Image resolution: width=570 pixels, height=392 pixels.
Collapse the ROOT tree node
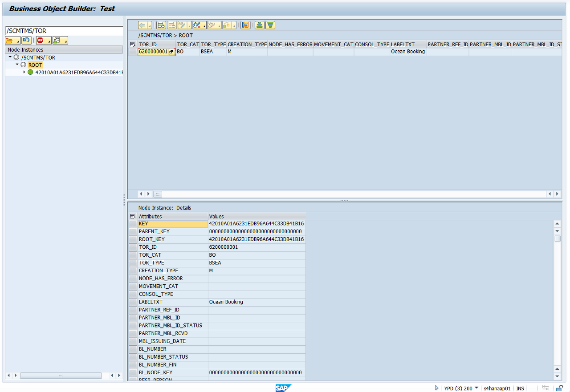pos(17,65)
